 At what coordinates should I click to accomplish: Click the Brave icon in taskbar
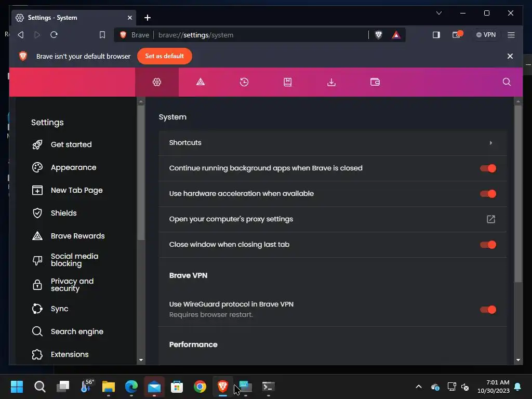222,387
